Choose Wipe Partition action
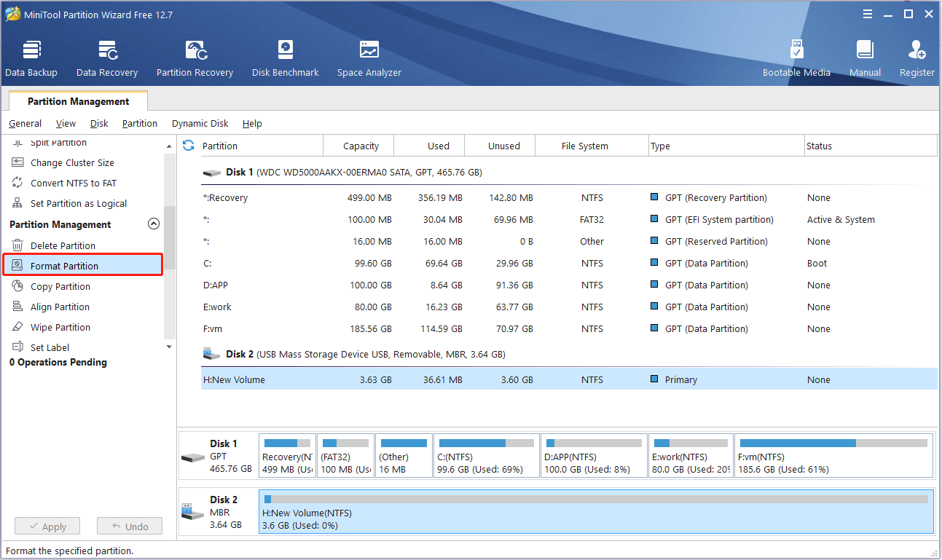Viewport: 942px width, 560px height. coord(60,328)
